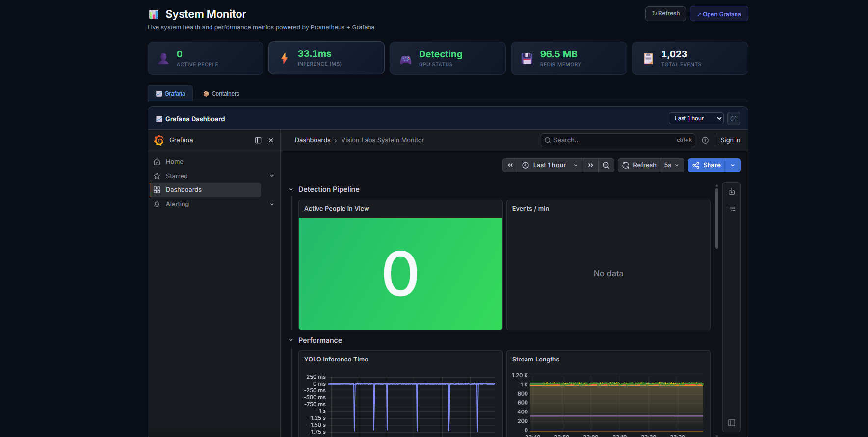Click the Dashboards breadcrumb link

[313, 140]
